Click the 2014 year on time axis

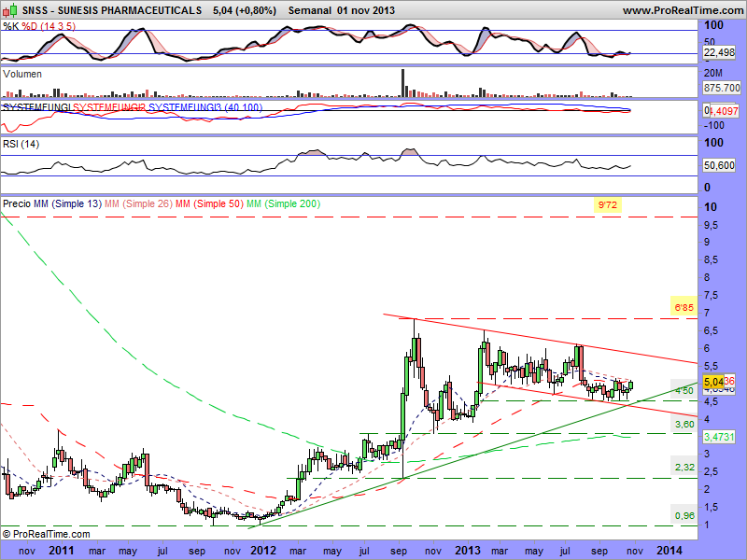point(669,551)
